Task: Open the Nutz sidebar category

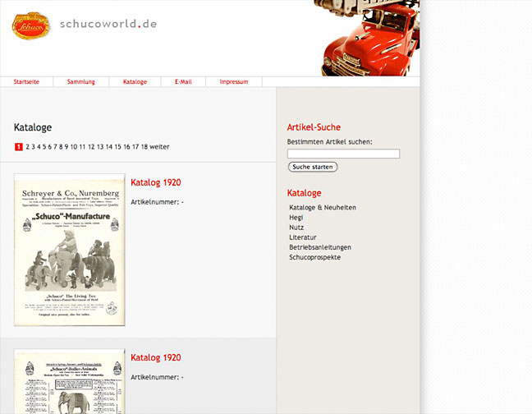Action: point(296,228)
